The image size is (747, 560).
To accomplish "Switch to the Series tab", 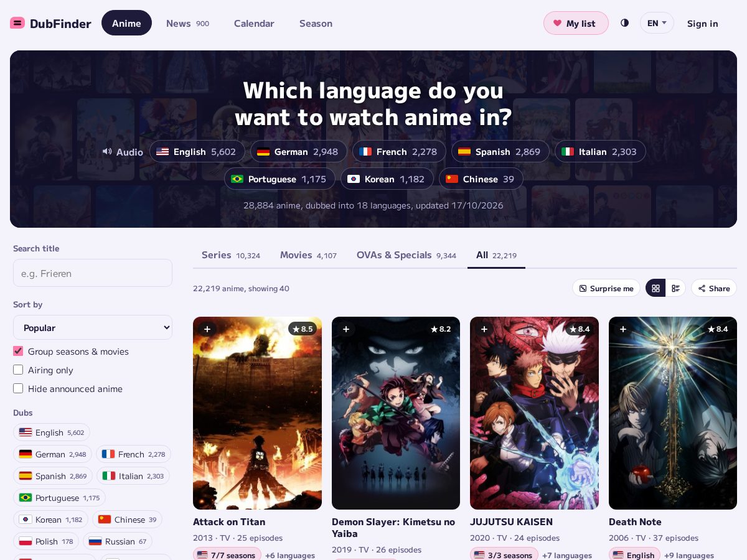I will [231, 255].
